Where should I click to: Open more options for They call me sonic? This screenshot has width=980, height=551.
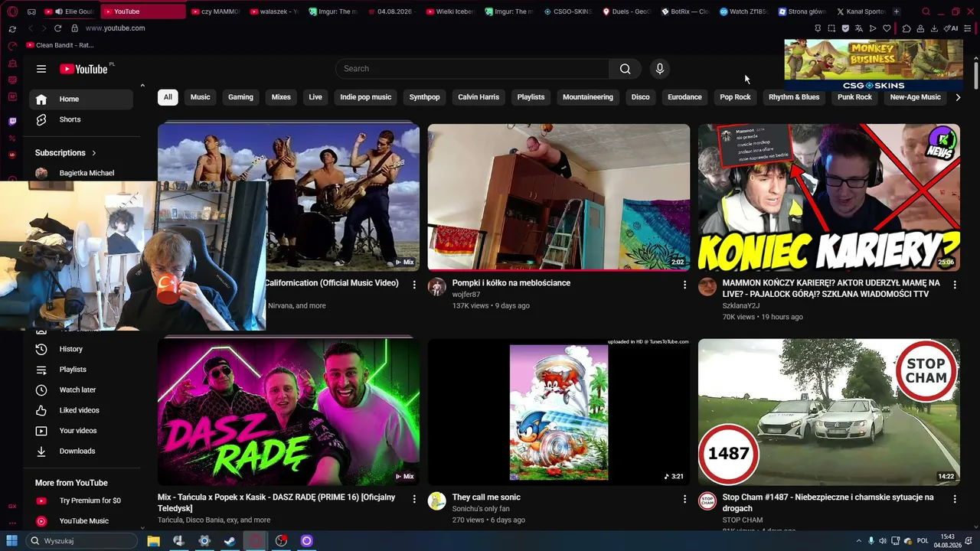(x=684, y=499)
